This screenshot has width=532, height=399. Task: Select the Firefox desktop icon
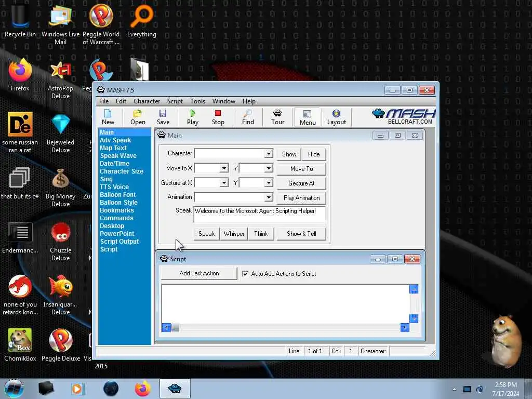coord(20,75)
